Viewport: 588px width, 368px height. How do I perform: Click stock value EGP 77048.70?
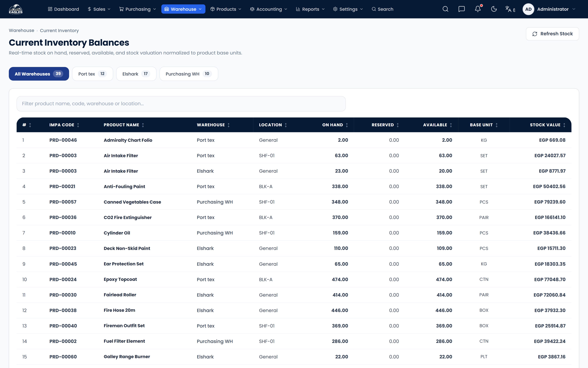point(550,279)
